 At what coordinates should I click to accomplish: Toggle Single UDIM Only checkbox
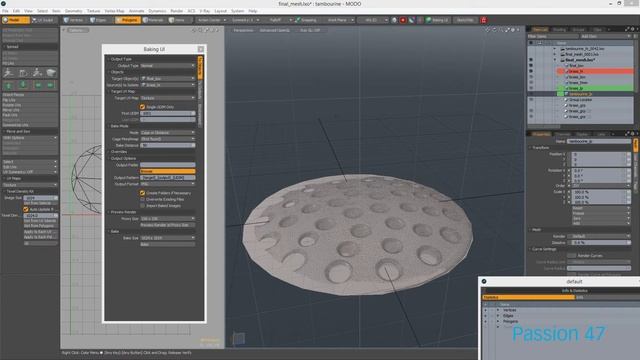(x=142, y=107)
